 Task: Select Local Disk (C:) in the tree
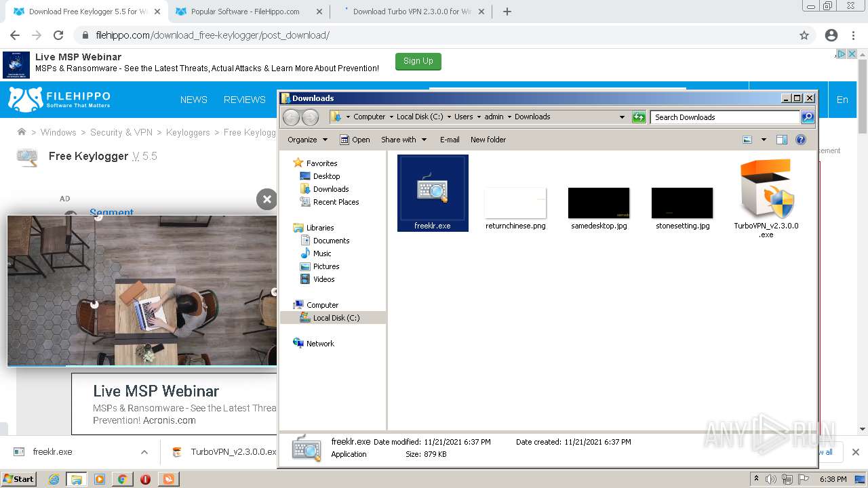point(336,318)
